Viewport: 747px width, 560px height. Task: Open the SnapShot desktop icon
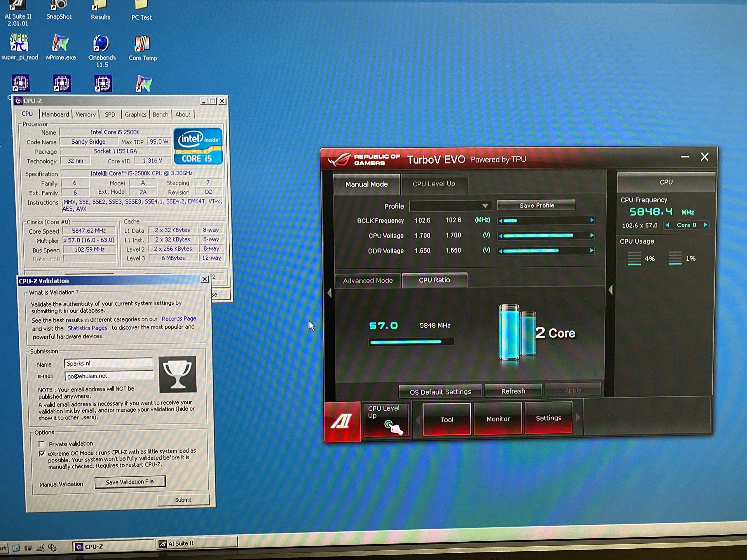(x=59, y=10)
